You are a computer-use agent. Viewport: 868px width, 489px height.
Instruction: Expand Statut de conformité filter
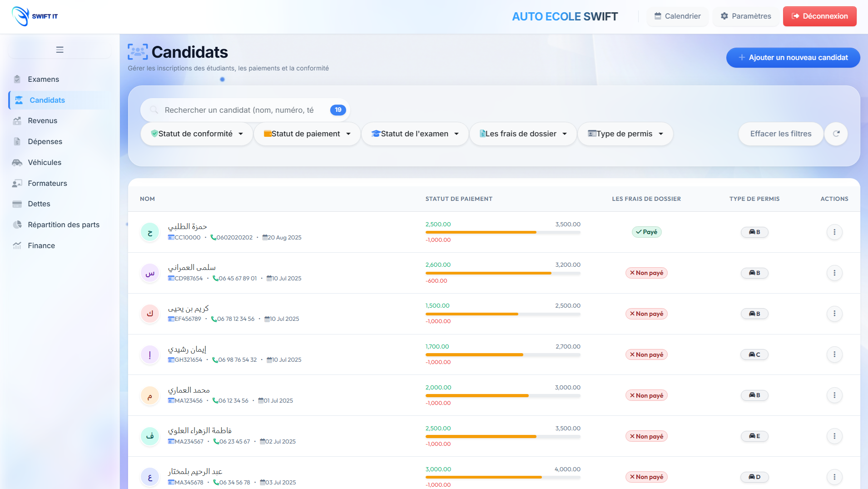197,134
